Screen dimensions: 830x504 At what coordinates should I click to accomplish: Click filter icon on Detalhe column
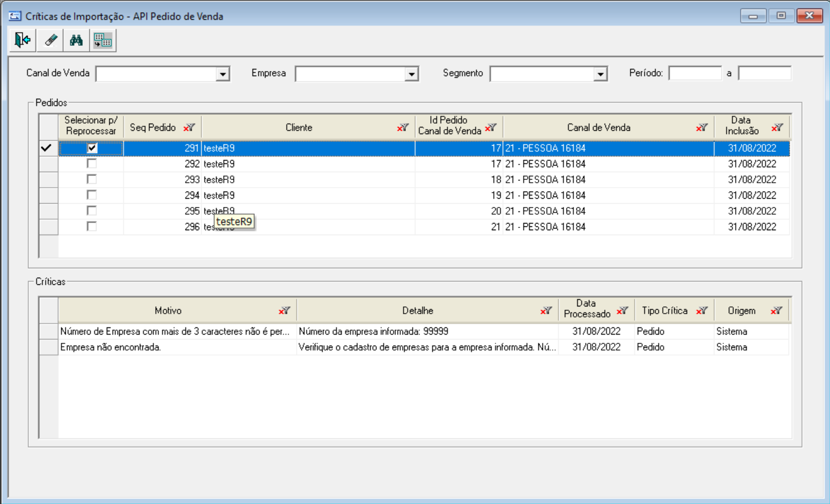point(547,311)
